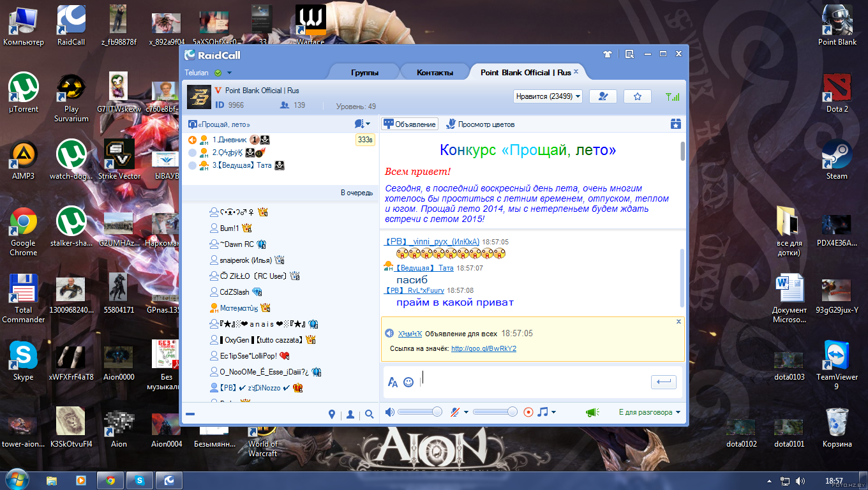The width and height of the screenshot is (868, 490).
Task: Open Steam desktop shortcut
Action: pyautogui.click(x=837, y=160)
